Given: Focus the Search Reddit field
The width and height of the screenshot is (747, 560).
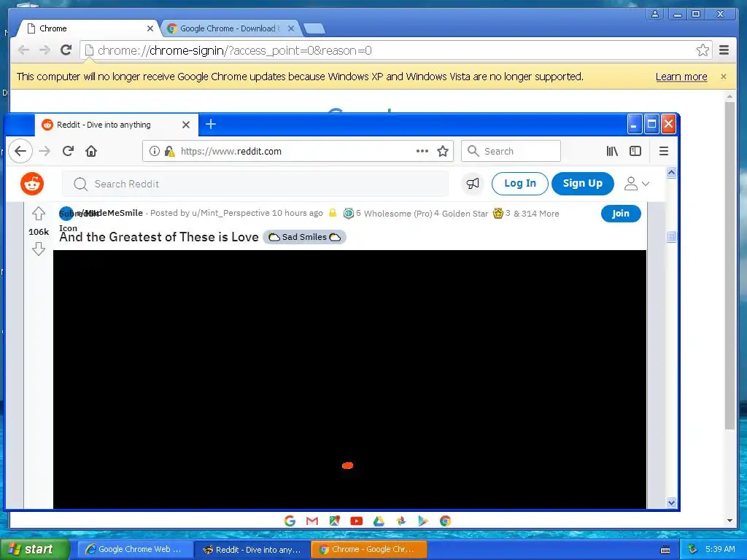Looking at the screenshot, I should (x=255, y=184).
